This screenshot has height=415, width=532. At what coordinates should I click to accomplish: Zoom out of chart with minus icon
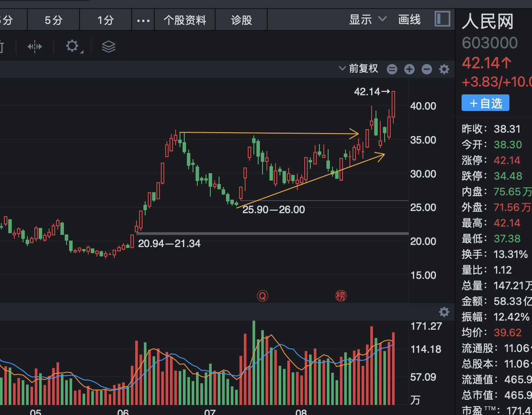coord(426,69)
